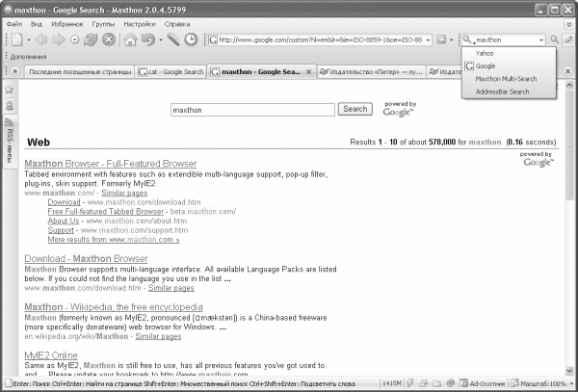Image resolution: width=578 pixels, height=392 pixels.
Task: Click scrollbar up arrow
Action: click(x=568, y=85)
